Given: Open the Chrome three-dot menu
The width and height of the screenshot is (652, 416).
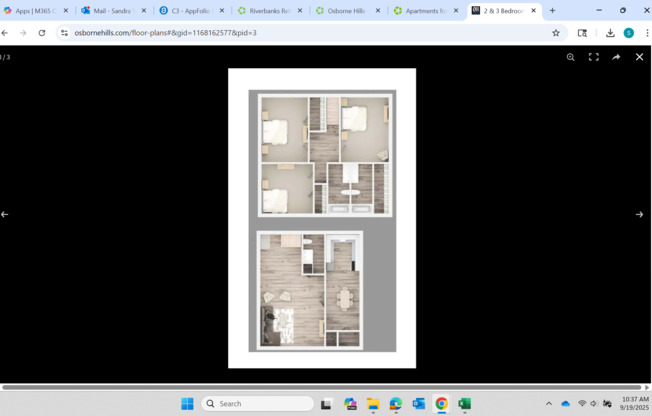Looking at the screenshot, I should pos(646,33).
